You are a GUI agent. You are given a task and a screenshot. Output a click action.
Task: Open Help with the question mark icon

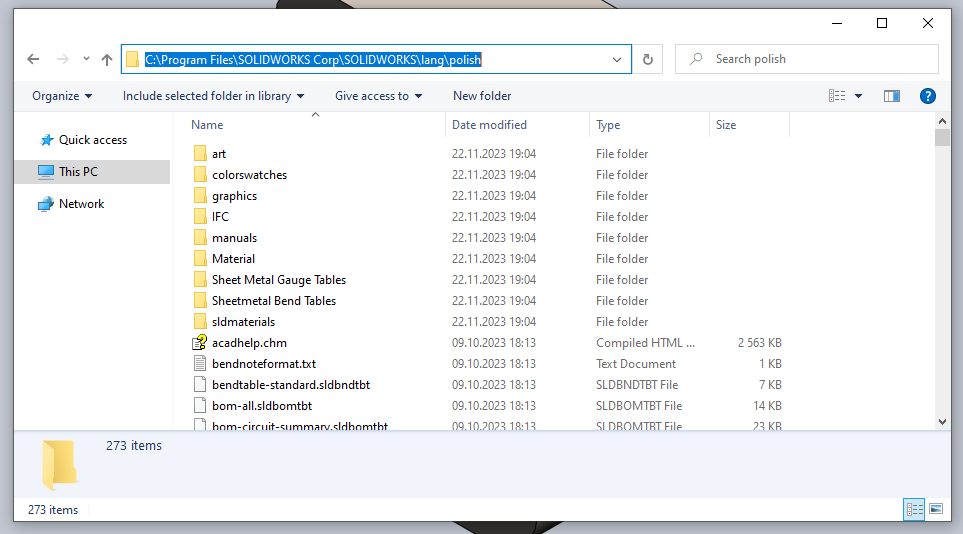(x=927, y=96)
